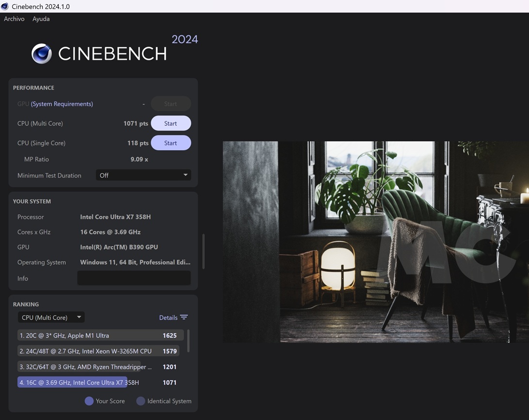Expand the CPU (Multi Core) ranking dropdown
Viewport: 529px width, 420px height.
51,317
